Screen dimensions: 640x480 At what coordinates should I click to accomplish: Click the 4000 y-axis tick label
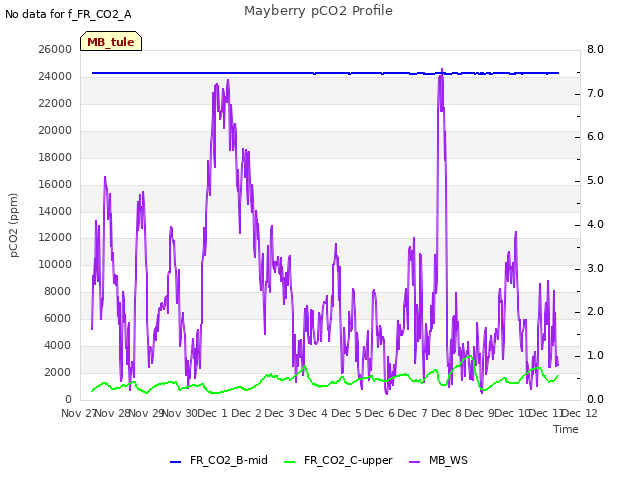[x=58, y=345]
